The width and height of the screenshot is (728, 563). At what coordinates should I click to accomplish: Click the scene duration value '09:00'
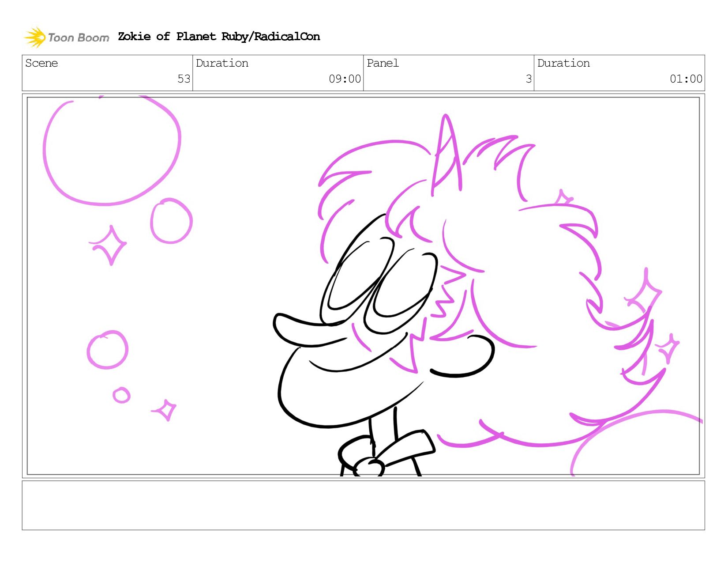tap(345, 79)
